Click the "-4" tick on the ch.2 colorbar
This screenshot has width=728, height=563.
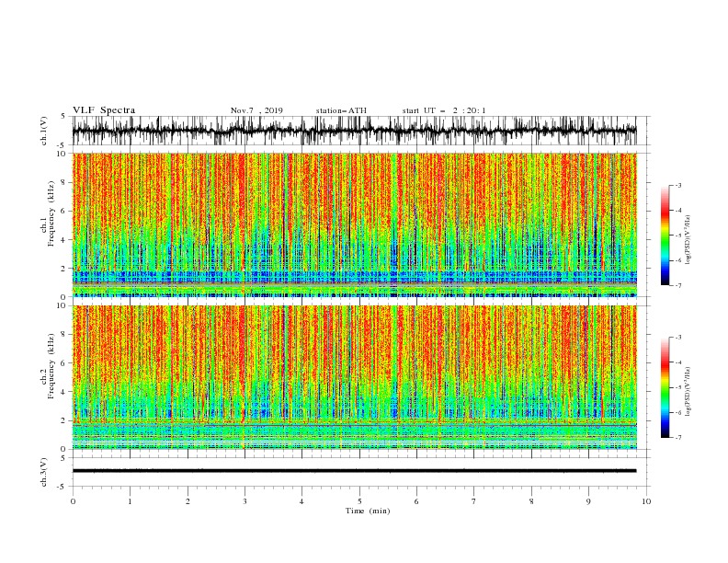pos(677,362)
